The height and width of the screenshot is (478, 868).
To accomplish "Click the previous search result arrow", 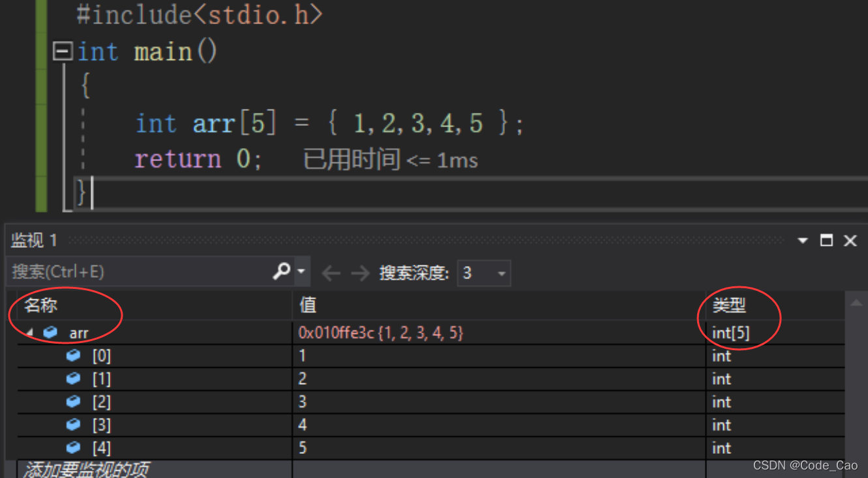I will click(331, 273).
